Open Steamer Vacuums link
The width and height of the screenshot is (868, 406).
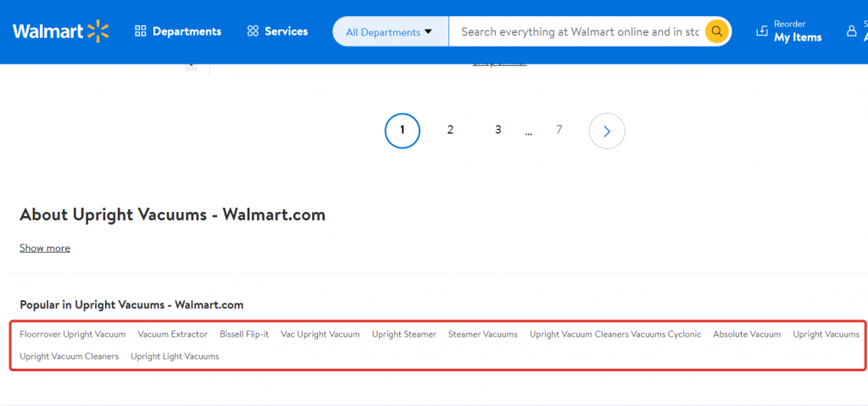coord(483,334)
